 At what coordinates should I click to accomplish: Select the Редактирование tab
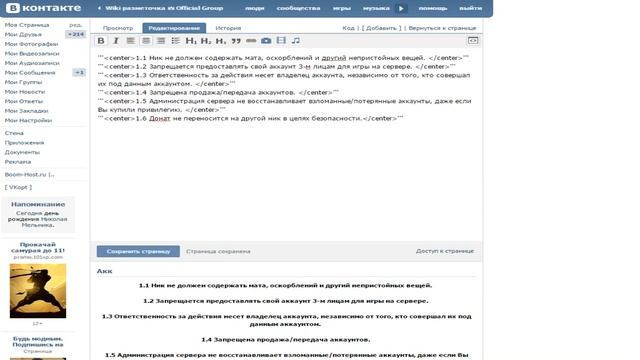(x=174, y=28)
